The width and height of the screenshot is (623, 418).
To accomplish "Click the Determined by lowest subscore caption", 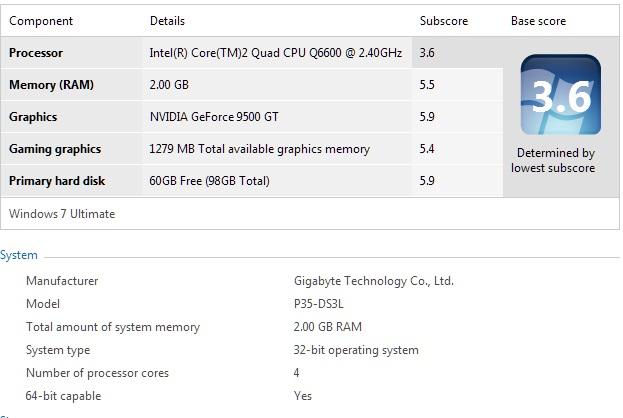I will tap(553, 161).
